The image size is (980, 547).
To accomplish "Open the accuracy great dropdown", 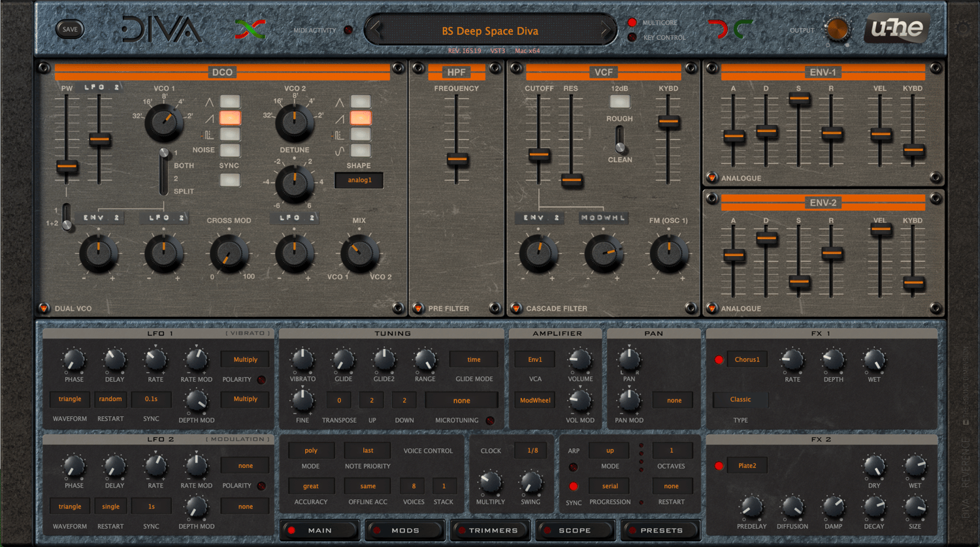I will (311, 486).
